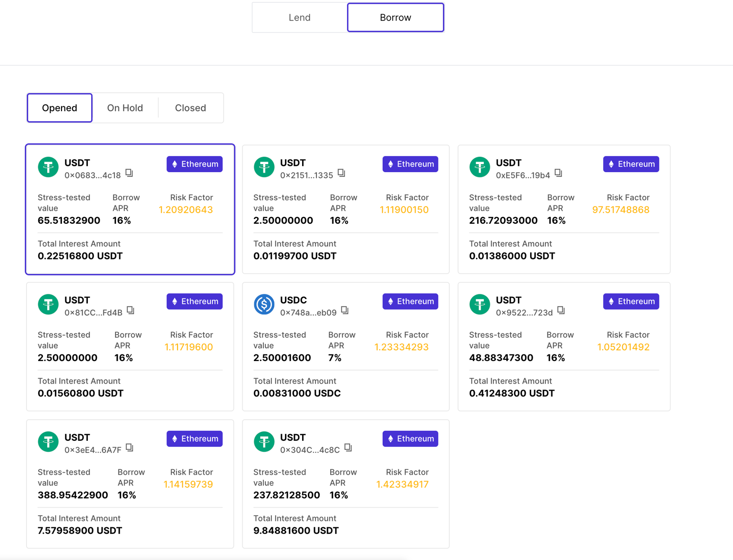The image size is (733, 560).
Task: Copy the 0x304C...4c8C address
Action: click(348, 448)
